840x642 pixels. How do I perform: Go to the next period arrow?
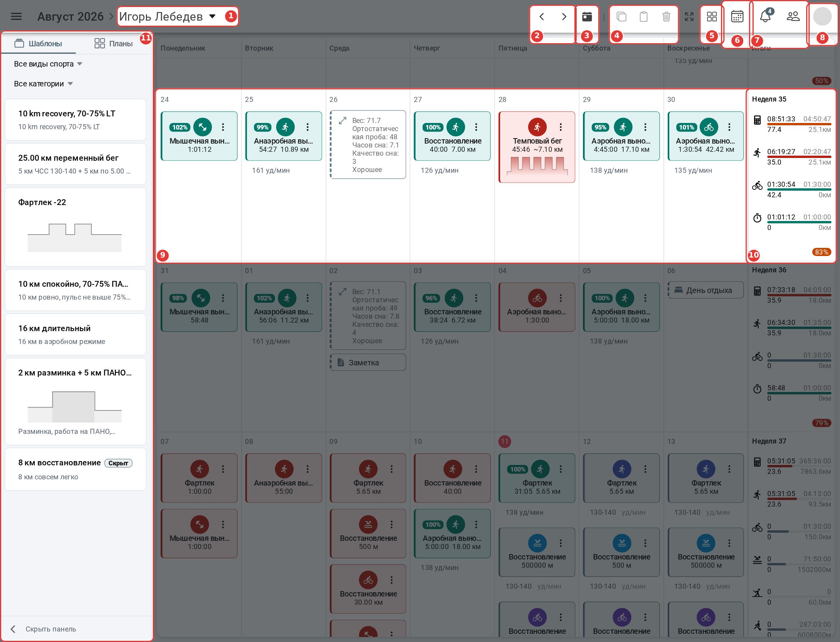(564, 16)
